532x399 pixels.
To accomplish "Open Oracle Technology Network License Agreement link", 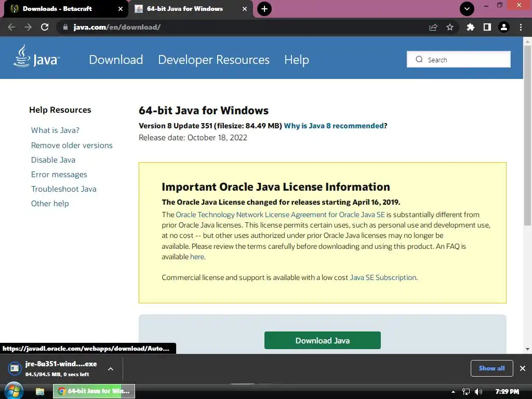I will [280, 215].
